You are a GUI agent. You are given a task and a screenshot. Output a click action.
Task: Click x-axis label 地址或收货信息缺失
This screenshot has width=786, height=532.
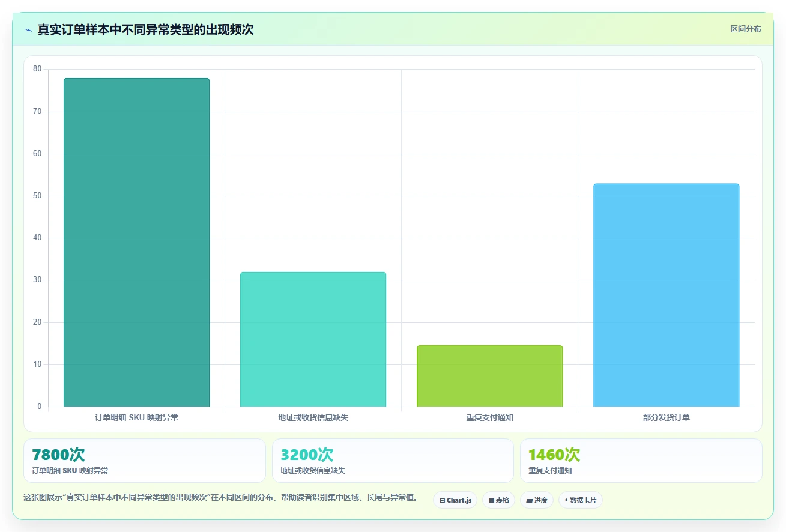313,417
